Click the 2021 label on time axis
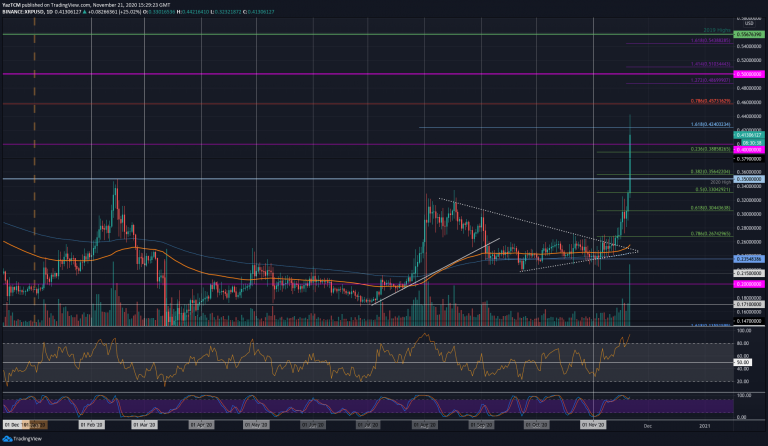768x446 pixels. pos(704,425)
